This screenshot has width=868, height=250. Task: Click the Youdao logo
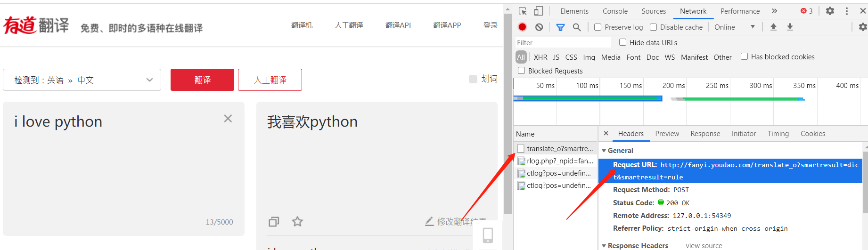pos(36,25)
